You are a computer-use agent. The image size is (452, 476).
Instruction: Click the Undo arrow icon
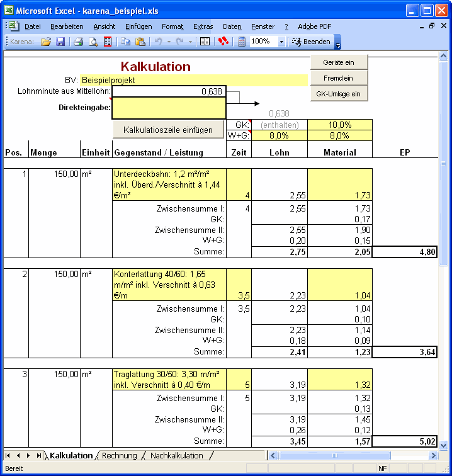coord(158,42)
